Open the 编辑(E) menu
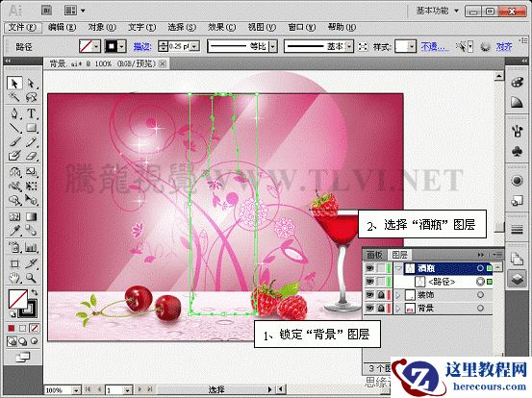532x398 pixels. (62, 27)
